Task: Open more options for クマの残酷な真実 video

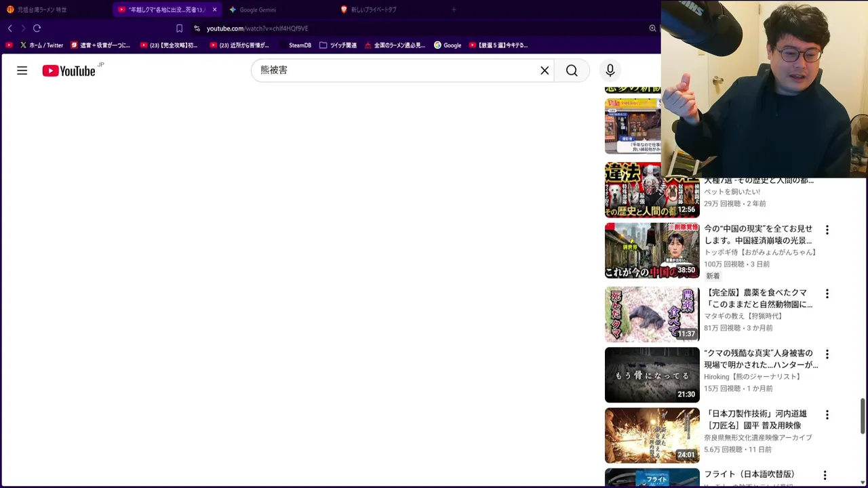Action: (x=827, y=354)
